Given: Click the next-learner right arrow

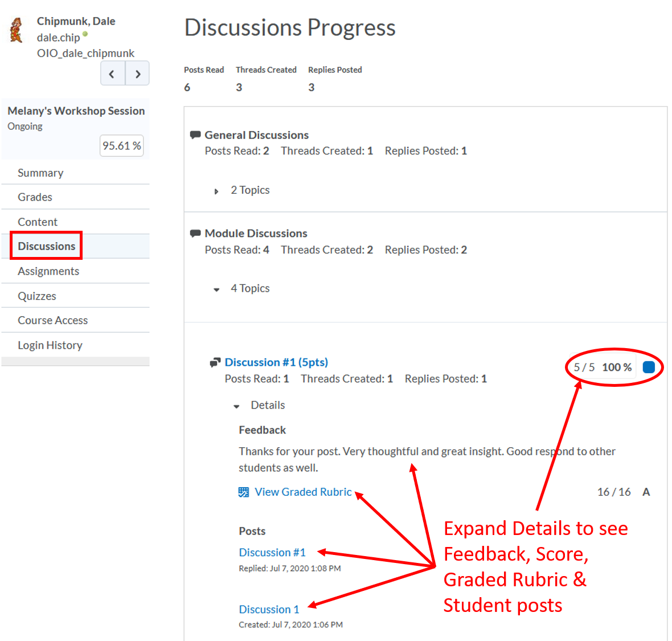Looking at the screenshot, I should [x=137, y=73].
